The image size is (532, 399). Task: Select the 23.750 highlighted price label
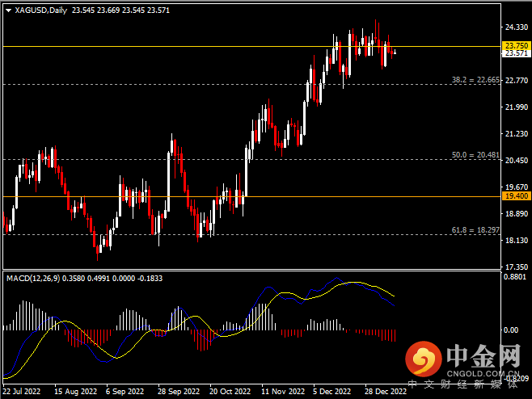click(x=515, y=46)
